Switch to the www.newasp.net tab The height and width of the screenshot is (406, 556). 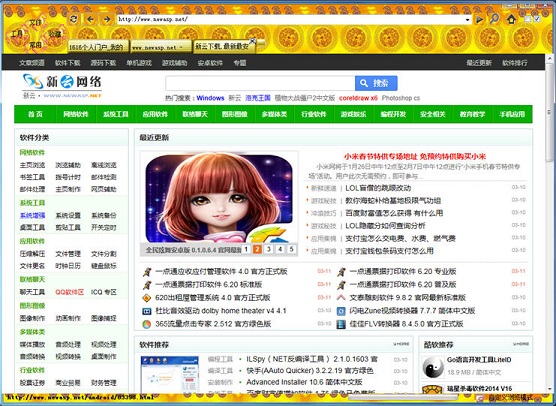tap(161, 47)
